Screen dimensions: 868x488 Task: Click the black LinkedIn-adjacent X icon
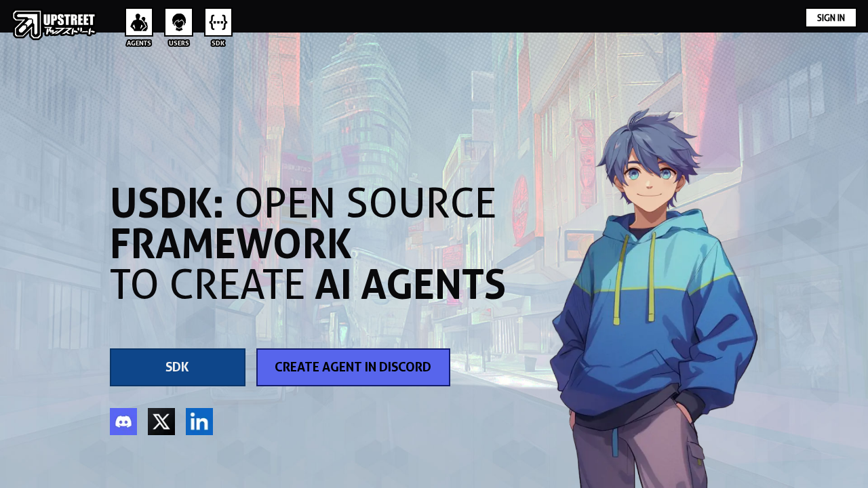click(161, 421)
